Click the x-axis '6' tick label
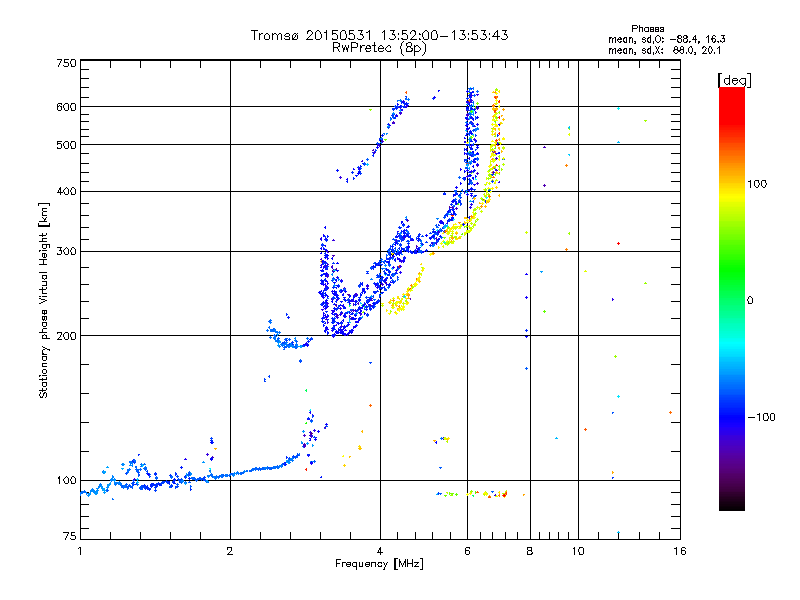The width and height of the screenshot is (800, 600). tap(467, 551)
